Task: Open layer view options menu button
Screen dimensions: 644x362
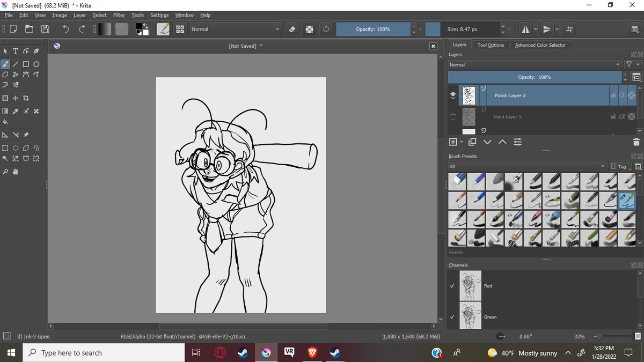Action: 637,77
